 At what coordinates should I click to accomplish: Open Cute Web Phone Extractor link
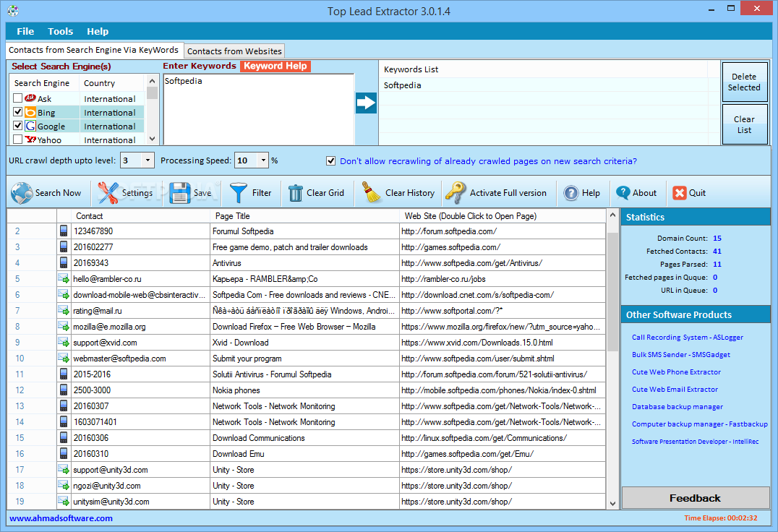click(x=676, y=372)
